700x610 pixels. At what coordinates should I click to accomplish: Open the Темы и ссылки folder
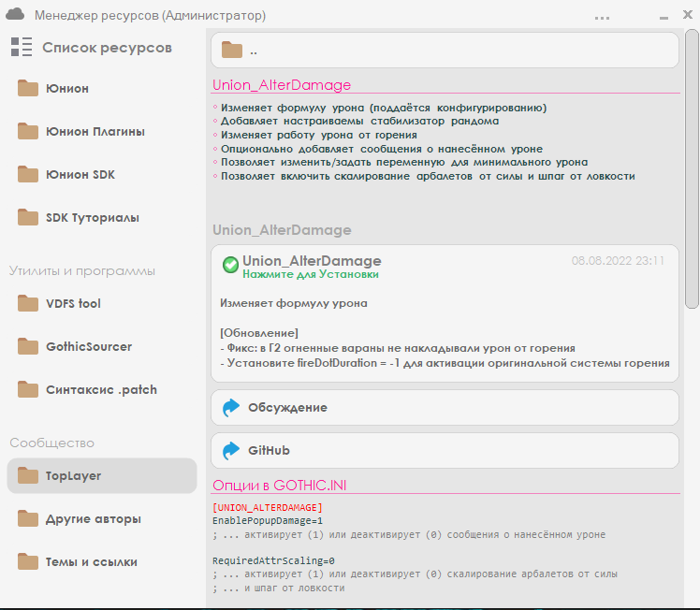[x=102, y=561]
